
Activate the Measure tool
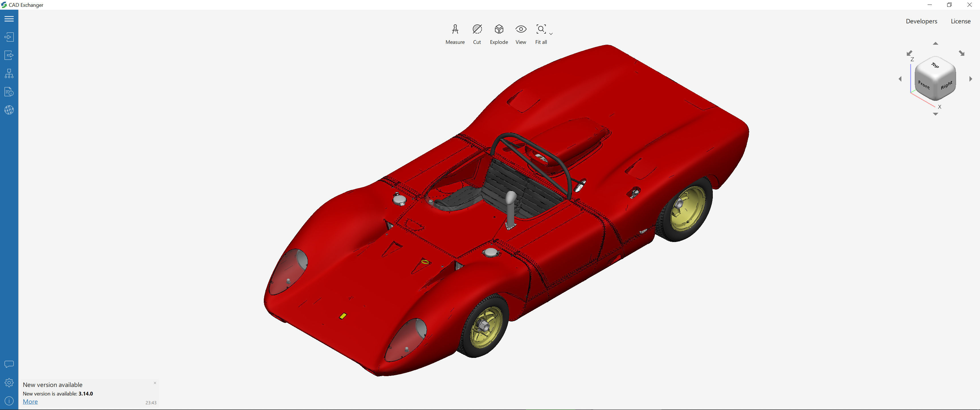coord(455,34)
